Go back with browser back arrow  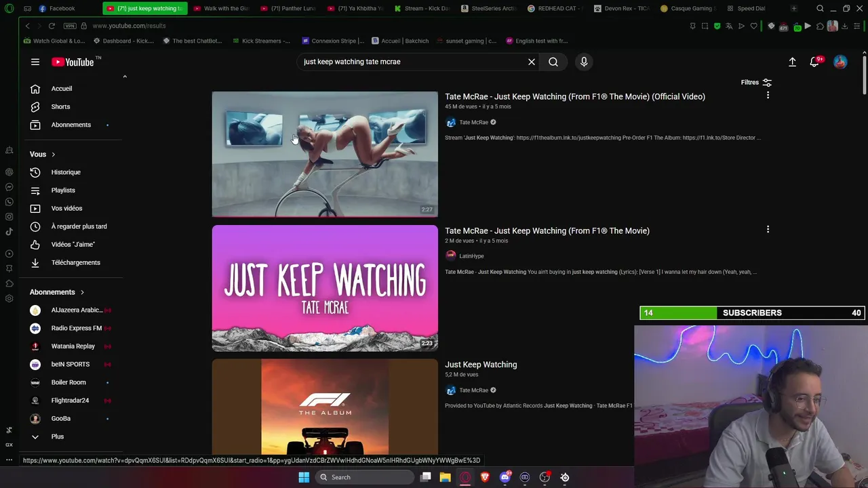(x=28, y=26)
